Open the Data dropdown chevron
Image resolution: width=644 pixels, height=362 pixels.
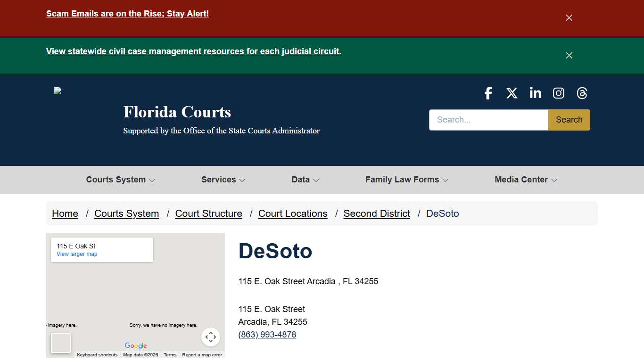coord(305,180)
